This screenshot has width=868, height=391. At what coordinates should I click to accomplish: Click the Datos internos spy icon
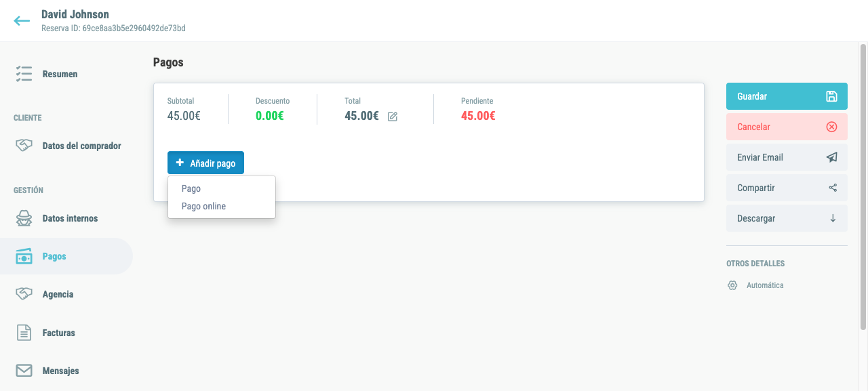tap(24, 218)
